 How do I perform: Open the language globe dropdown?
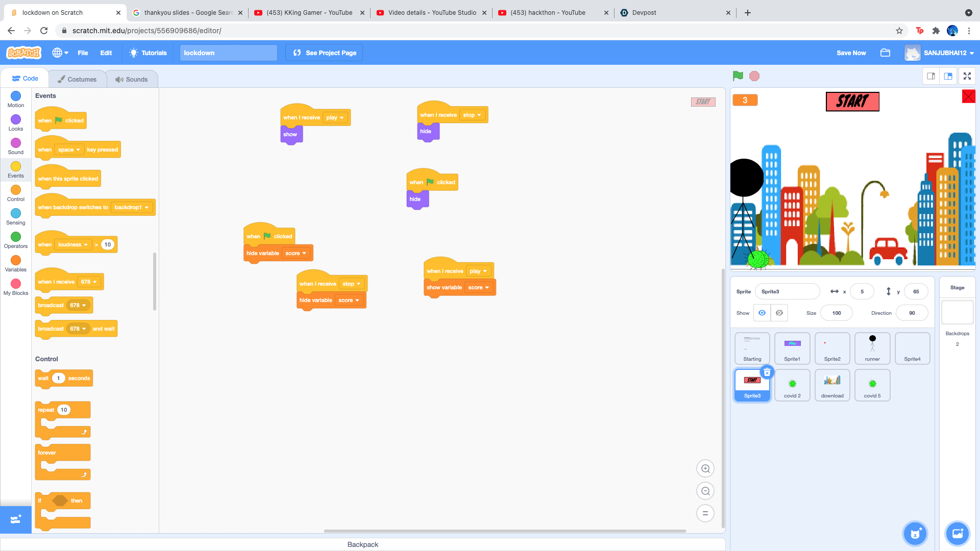coord(60,53)
